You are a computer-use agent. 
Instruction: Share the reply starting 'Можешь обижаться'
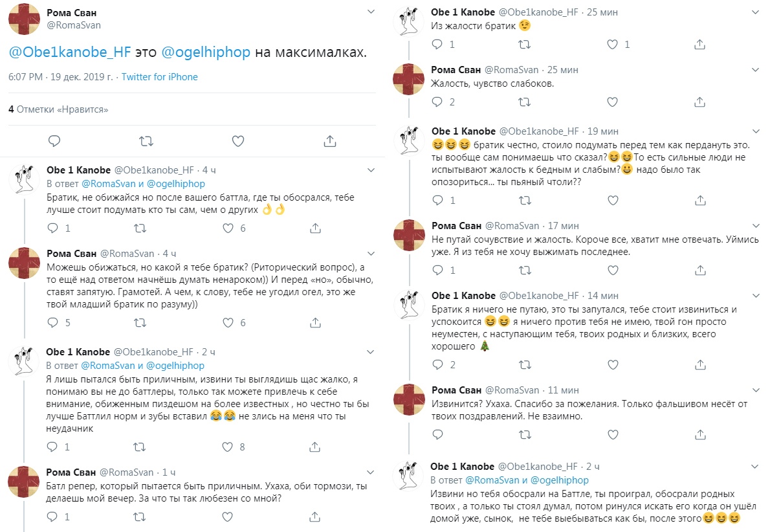pyautogui.click(x=315, y=322)
